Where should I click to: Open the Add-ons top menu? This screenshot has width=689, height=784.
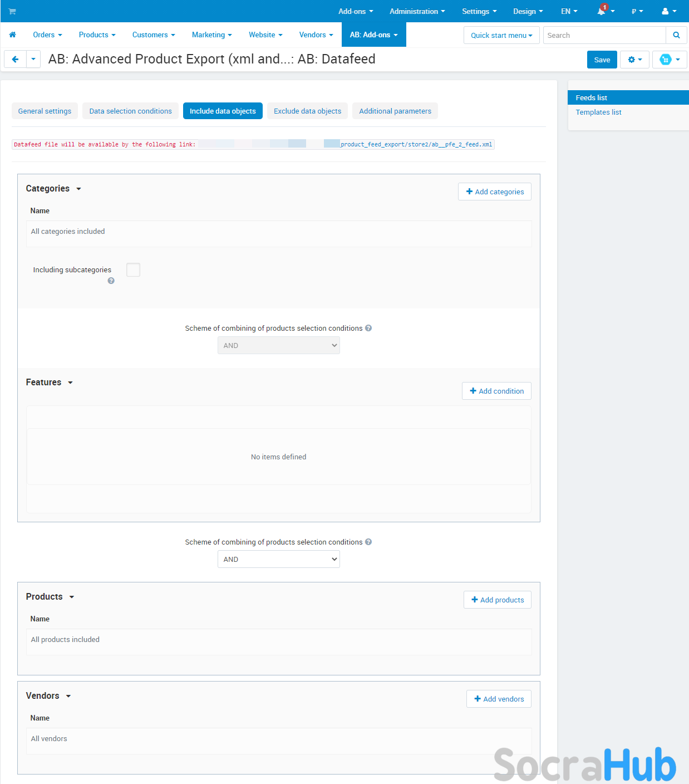tap(356, 11)
